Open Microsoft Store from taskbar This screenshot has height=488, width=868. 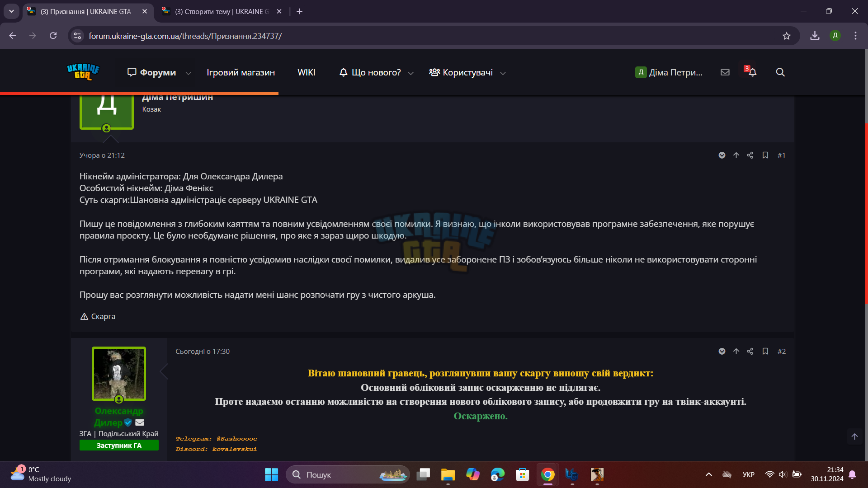[x=523, y=474]
